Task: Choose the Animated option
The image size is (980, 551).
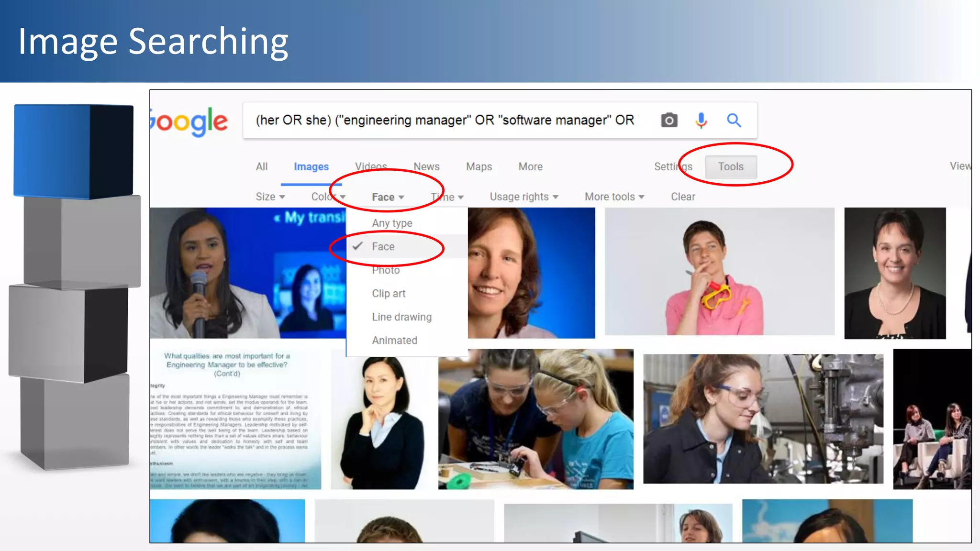Action: pyautogui.click(x=407, y=340)
